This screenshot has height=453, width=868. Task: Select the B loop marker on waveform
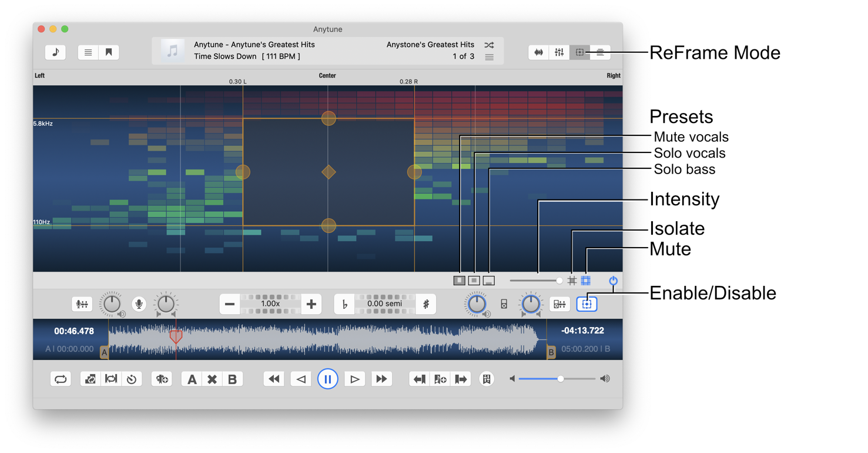click(551, 352)
